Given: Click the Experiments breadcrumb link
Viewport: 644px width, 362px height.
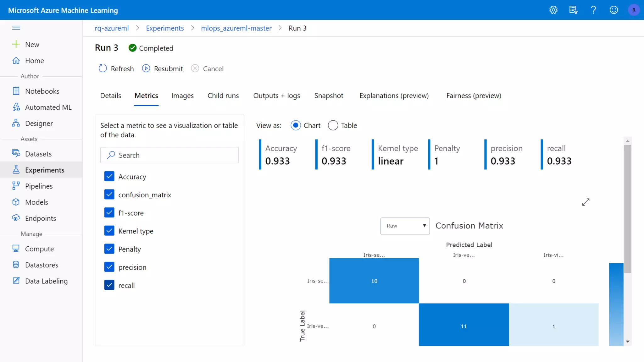Looking at the screenshot, I should click(x=165, y=28).
